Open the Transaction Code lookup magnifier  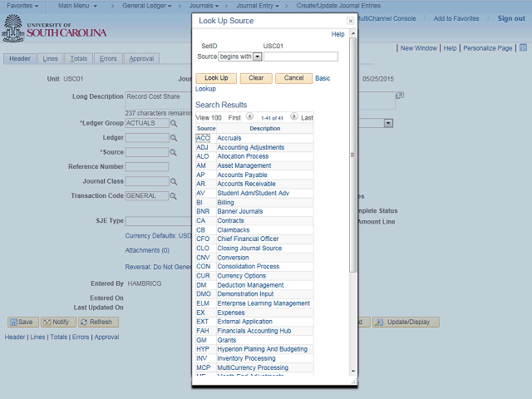click(173, 196)
